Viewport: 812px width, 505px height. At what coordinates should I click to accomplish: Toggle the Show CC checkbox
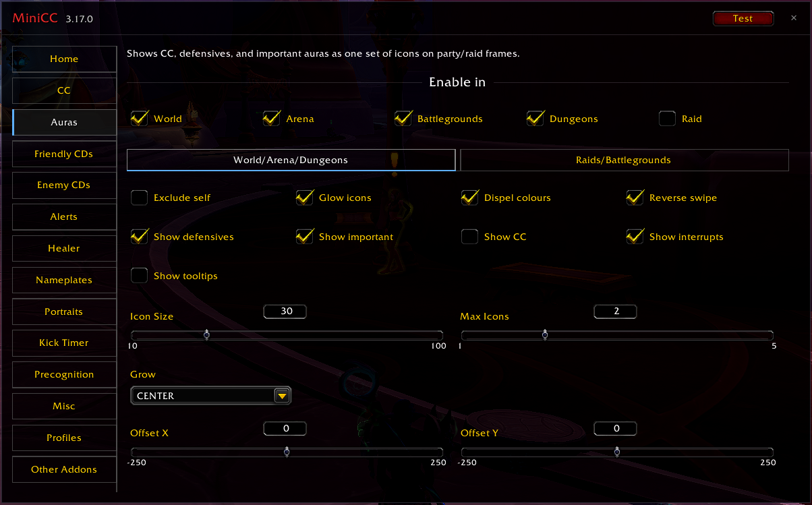[470, 237]
